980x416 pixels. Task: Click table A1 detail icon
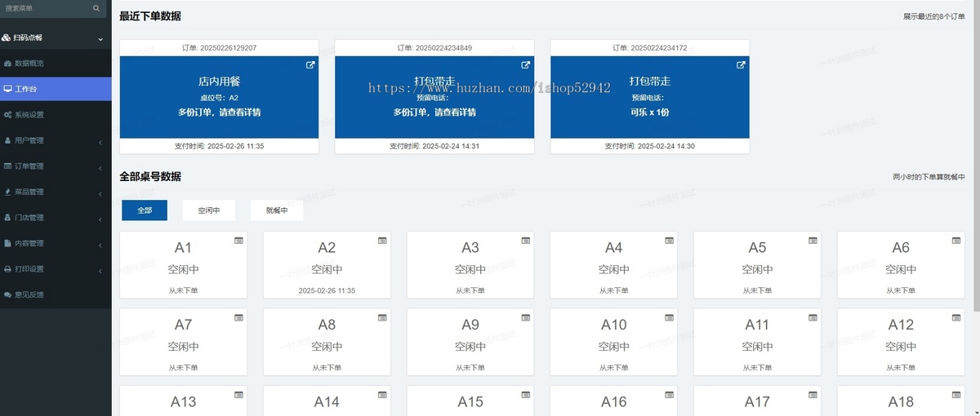point(238,240)
